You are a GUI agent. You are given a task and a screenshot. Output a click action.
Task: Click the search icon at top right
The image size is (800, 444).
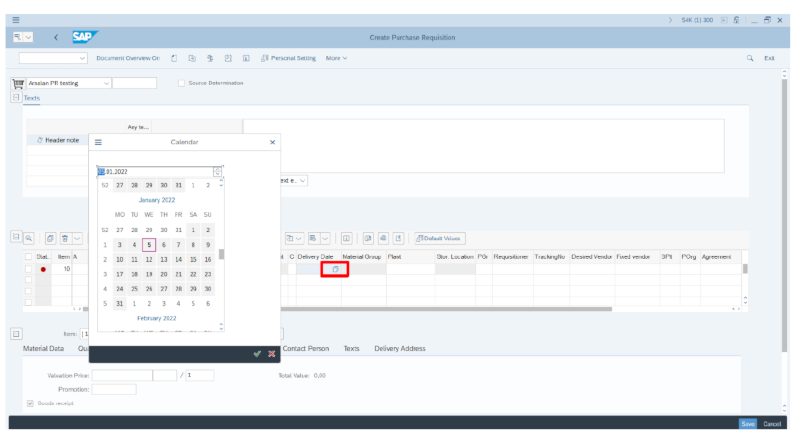(x=750, y=58)
